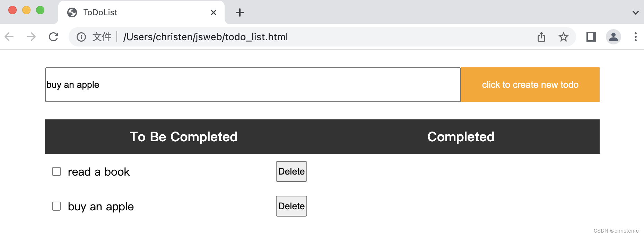Open the share icon in address bar
The width and height of the screenshot is (644, 236).
point(541,37)
